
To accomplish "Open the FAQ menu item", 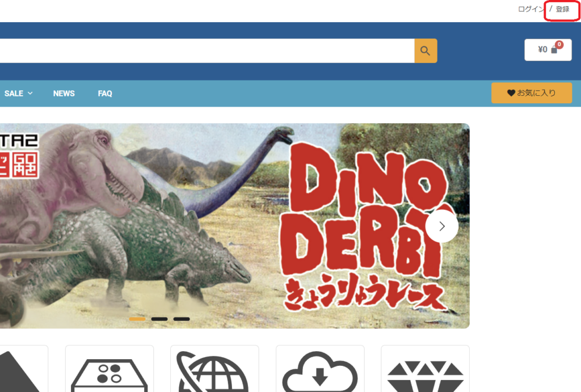I will click(x=105, y=94).
